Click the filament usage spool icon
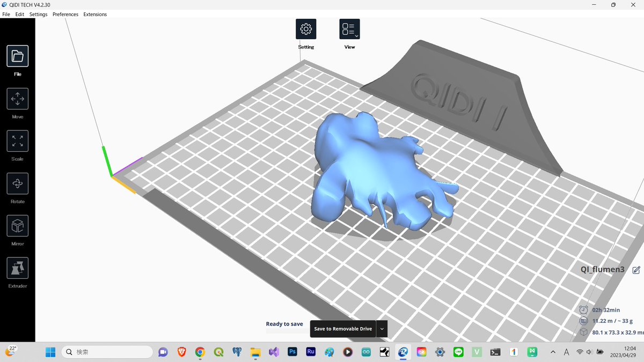 [x=584, y=321]
